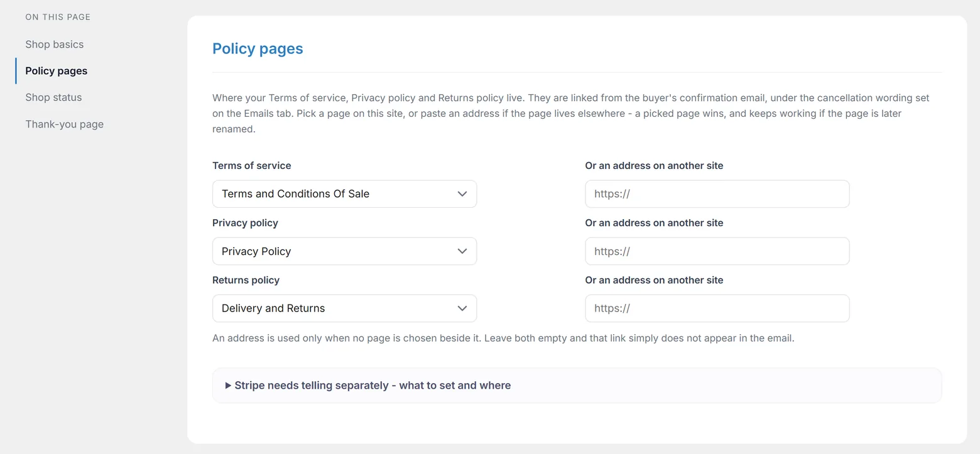The height and width of the screenshot is (454, 980).
Task: Click the 'ON THIS PAGE' sidebar label
Action: pyautogui.click(x=58, y=17)
